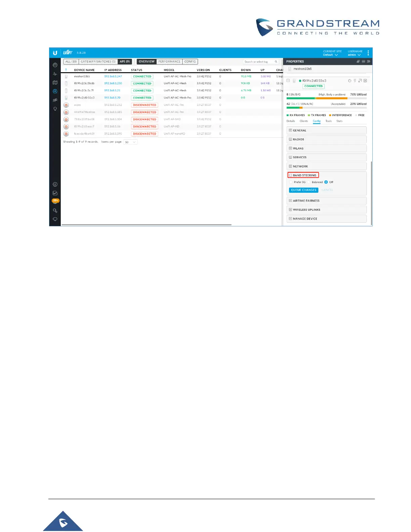Click the 20% utilized 5G utilization bar
Screen dimensions: 411x532
tap(326, 108)
